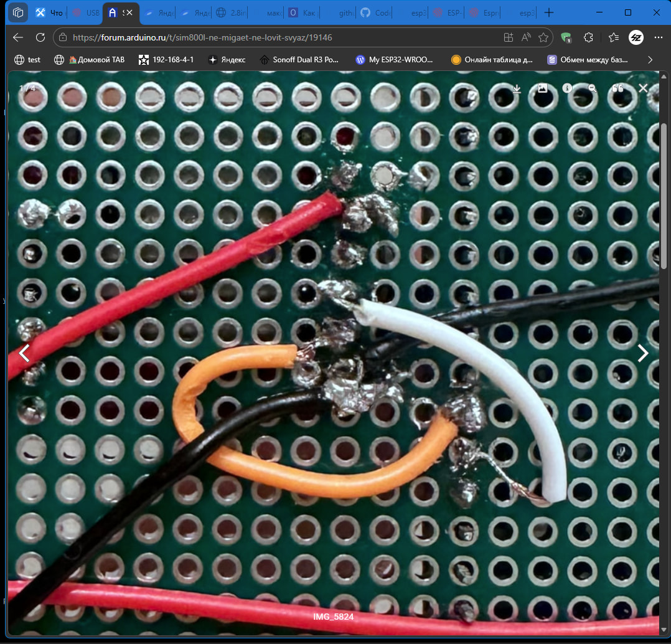Screen dimensions: 671x644
Task: Go to the next image
Action: (642, 353)
